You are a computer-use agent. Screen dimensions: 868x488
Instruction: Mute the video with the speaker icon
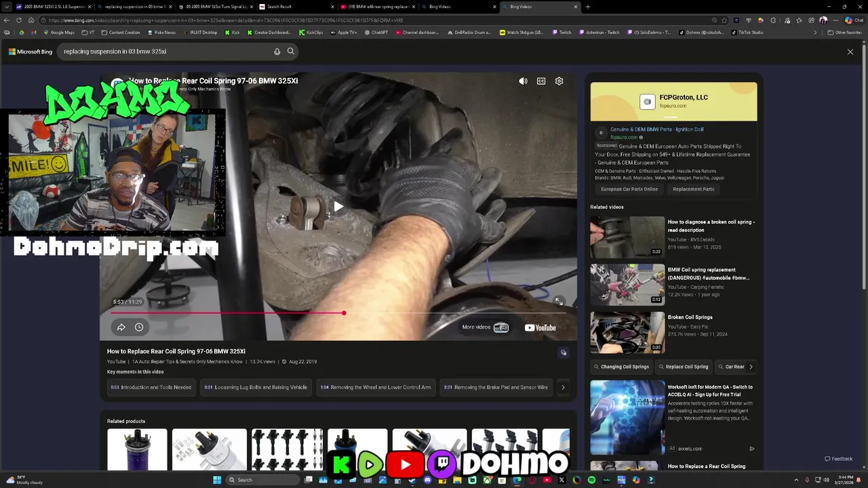(523, 81)
